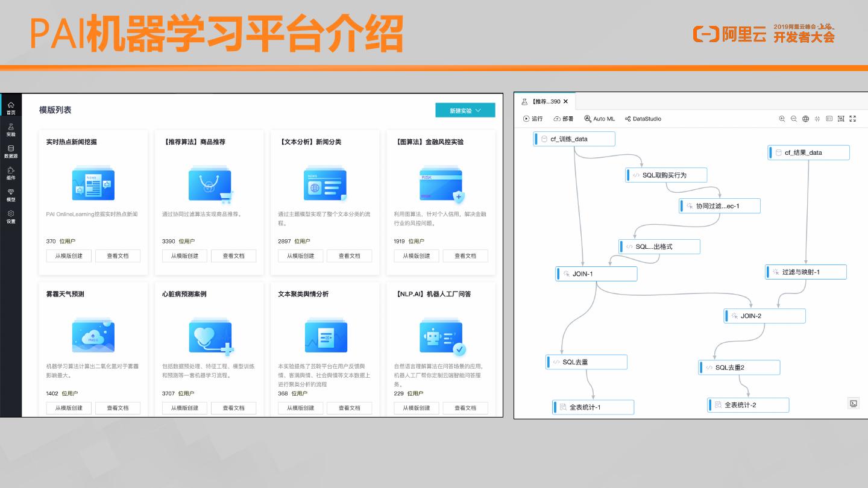Open the terminal icon at canvas bottom corner
The height and width of the screenshot is (488, 868).
(853, 404)
